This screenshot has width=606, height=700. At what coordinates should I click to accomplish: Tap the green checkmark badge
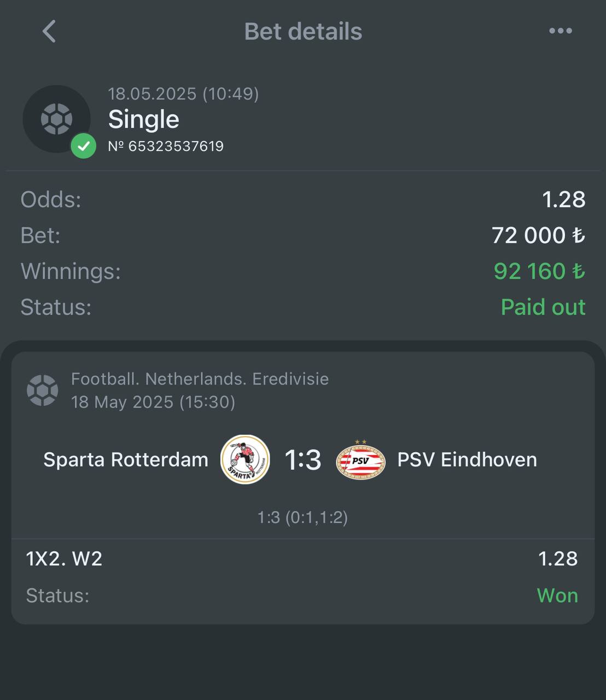[x=83, y=145]
